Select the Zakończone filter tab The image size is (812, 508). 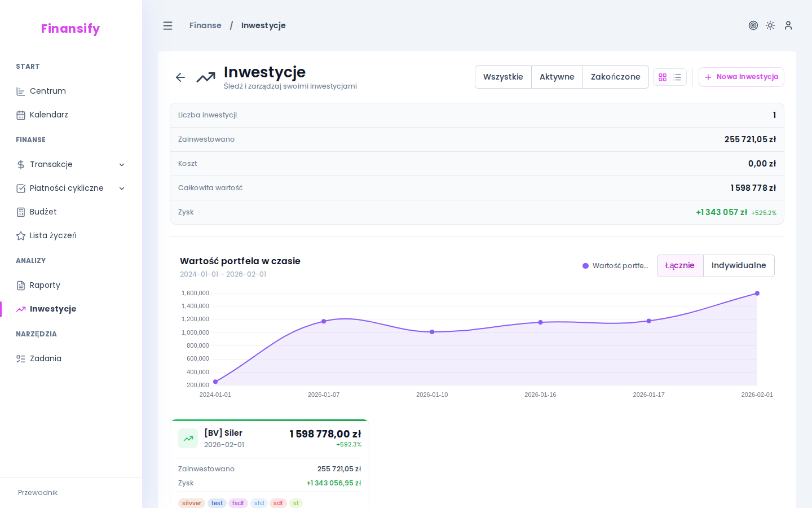pos(615,77)
